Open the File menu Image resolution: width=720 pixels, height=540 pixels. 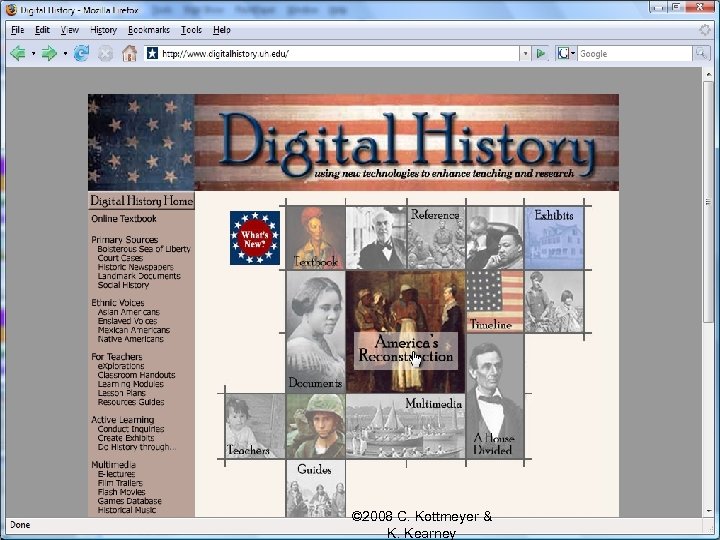pos(17,30)
